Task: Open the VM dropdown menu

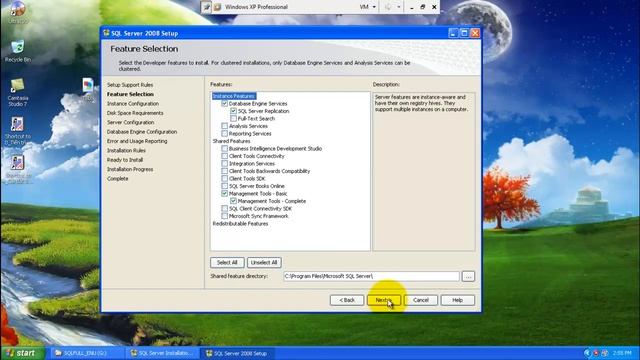Action: pyautogui.click(x=367, y=7)
